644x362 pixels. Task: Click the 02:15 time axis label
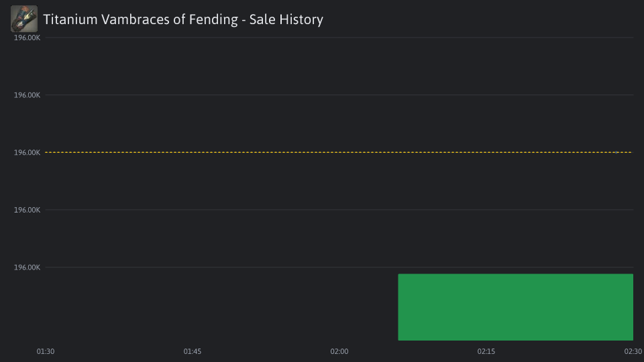pyautogui.click(x=486, y=351)
